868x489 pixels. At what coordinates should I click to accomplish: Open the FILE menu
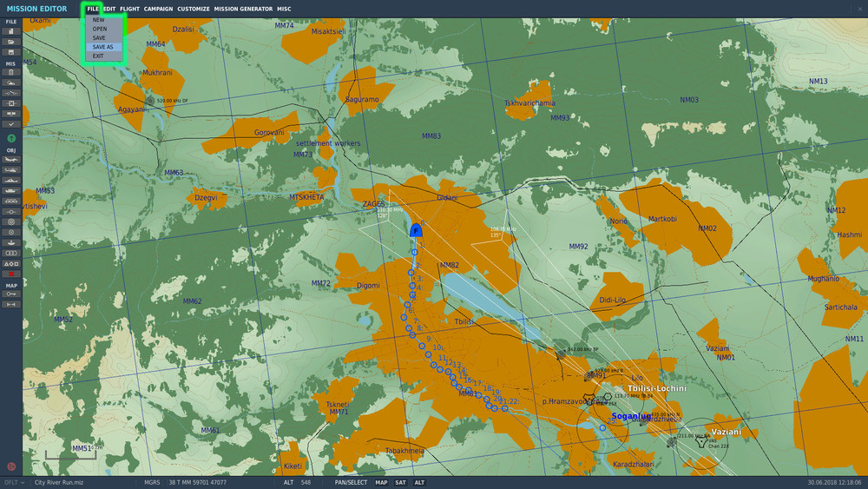tap(93, 9)
